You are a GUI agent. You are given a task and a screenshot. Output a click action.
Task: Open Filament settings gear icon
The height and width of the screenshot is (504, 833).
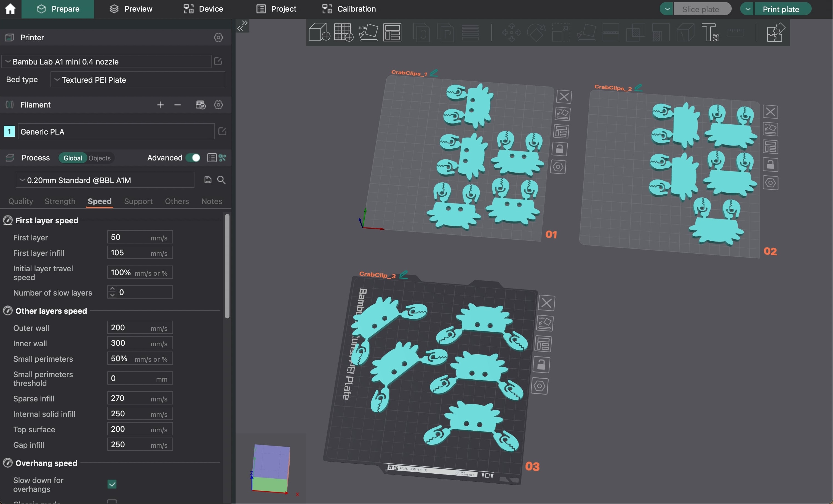(218, 105)
